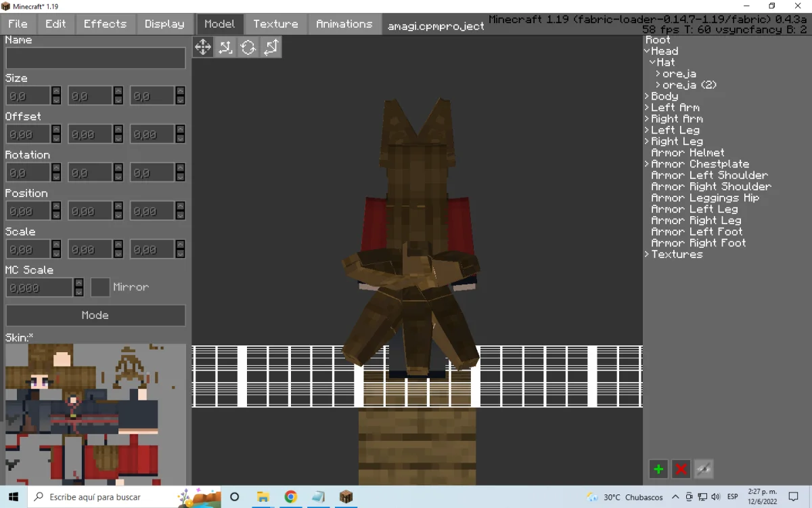Select Armor Right Leg in the tree
Image resolution: width=812 pixels, height=508 pixels.
[x=696, y=220]
